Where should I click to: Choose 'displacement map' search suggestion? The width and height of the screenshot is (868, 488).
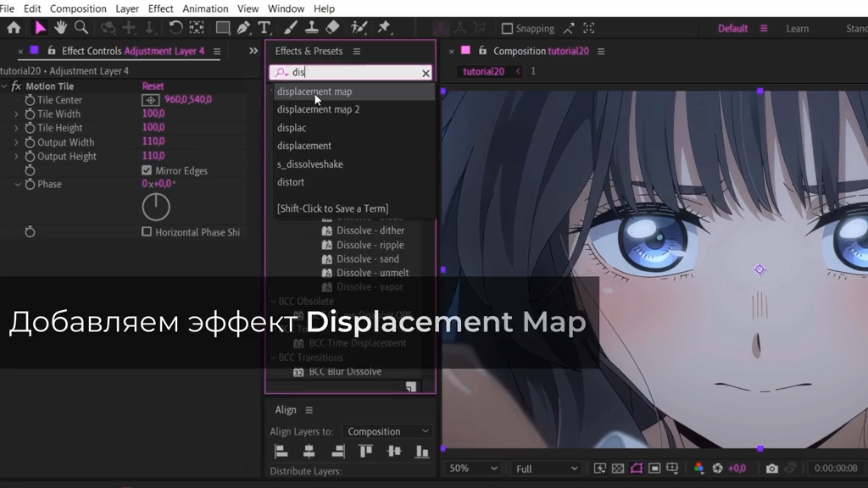[x=353, y=91]
